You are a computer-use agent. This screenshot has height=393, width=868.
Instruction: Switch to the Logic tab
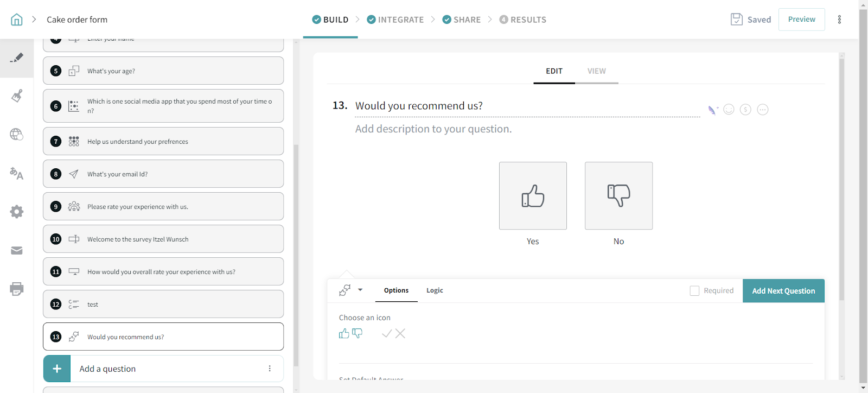pyautogui.click(x=435, y=290)
